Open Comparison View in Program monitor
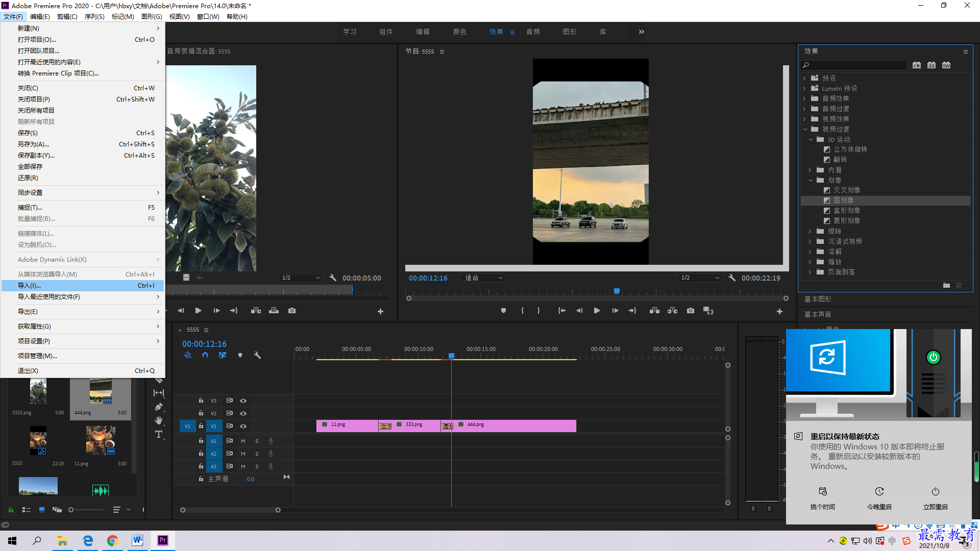Image resolution: width=980 pixels, height=551 pixels. pyautogui.click(x=708, y=311)
